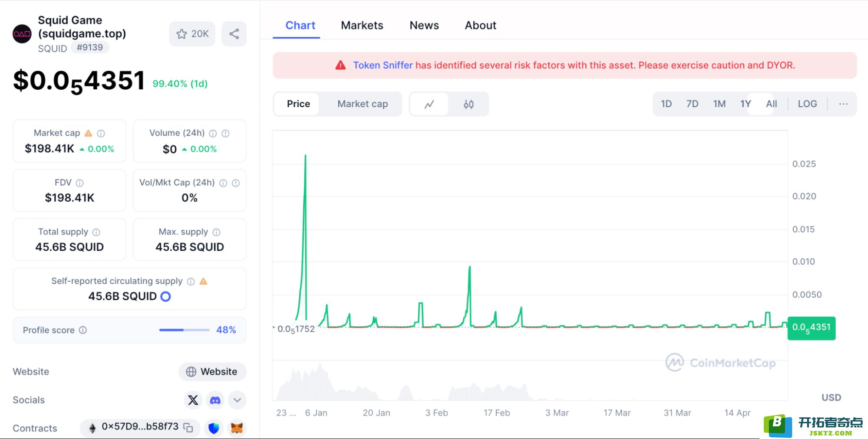
Task: Click the 99.40% (1d) change text
Action: (180, 84)
